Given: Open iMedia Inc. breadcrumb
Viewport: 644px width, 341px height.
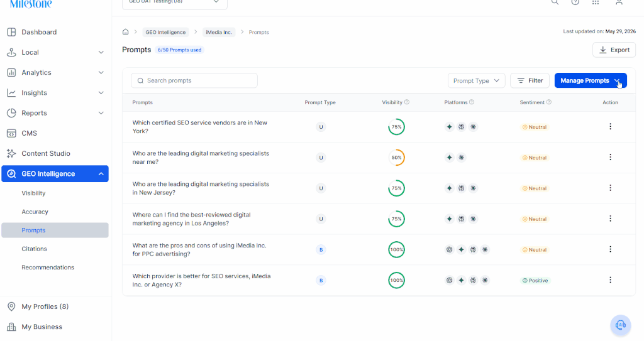Looking at the screenshot, I should [x=219, y=32].
